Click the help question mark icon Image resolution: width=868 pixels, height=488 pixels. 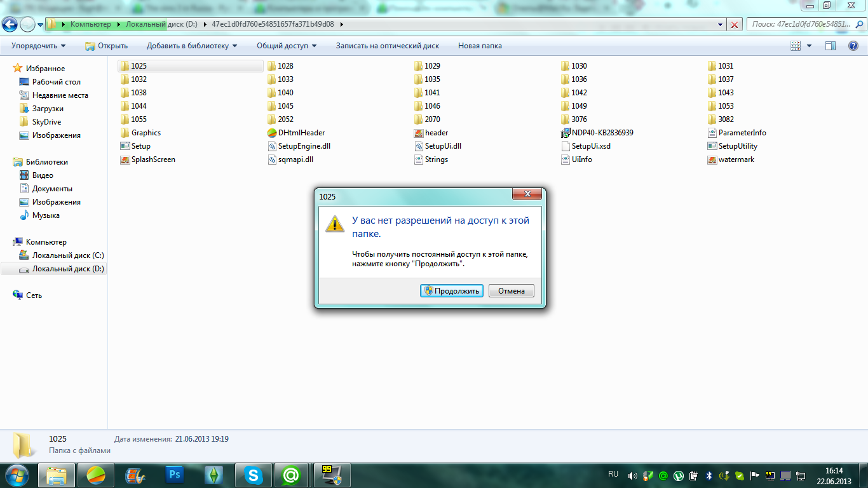(x=853, y=46)
